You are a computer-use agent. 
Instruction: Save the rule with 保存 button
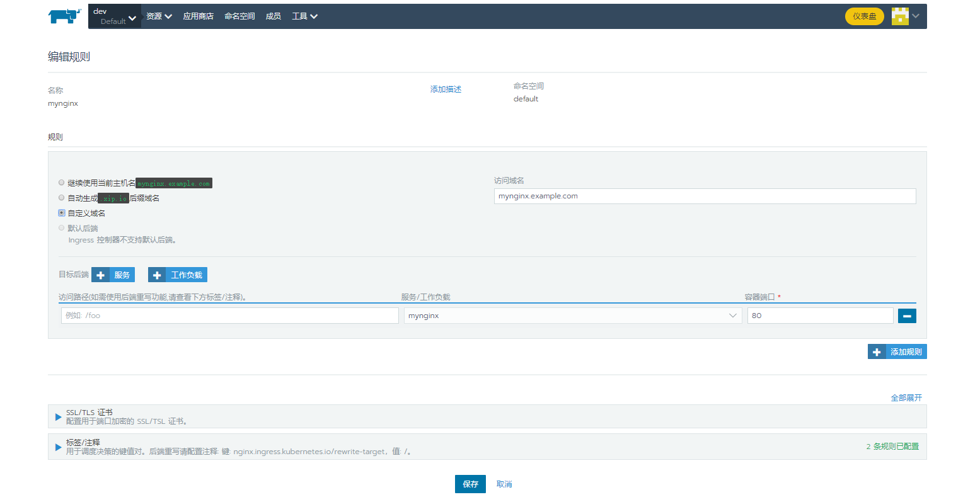click(x=470, y=484)
